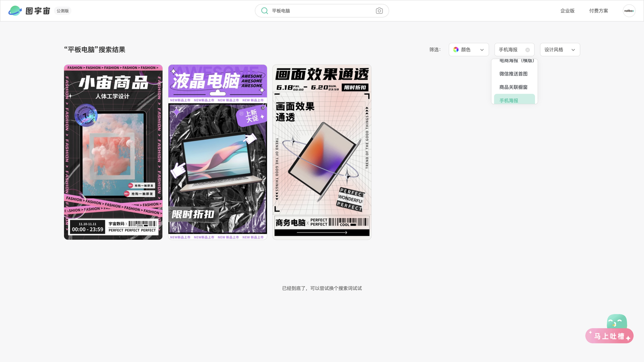Select 微信推送首图 option

tap(514, 74)
